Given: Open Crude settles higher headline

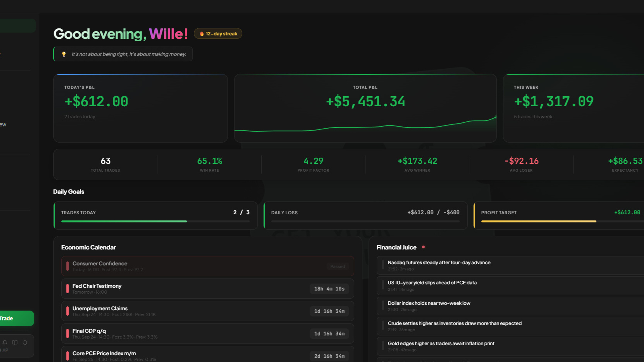Looking at the screenshot, I should pos(510,326).
